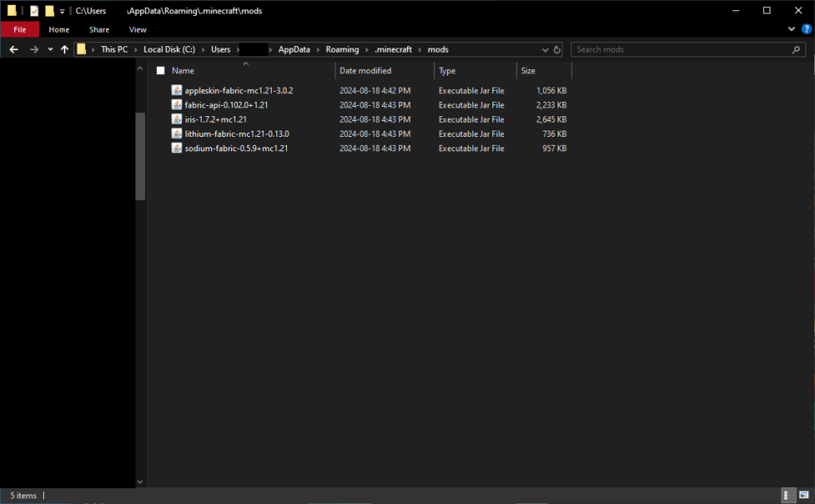
Task: Click the sodium-fabric jar file icon
Action: click(x=177, y=148)
